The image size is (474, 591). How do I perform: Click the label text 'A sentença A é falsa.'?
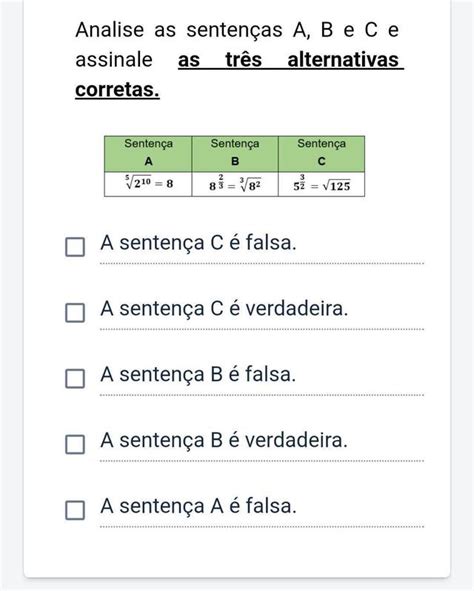(x=198, y=506)
